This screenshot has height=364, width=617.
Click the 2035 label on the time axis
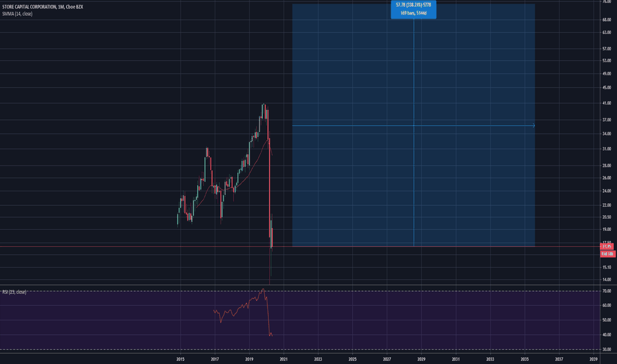click(524, 359)
